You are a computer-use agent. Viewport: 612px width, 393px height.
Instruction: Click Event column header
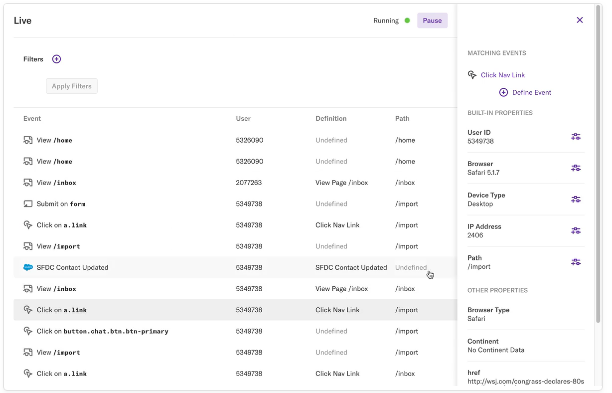pyautogui.click(x=32, y=118)
